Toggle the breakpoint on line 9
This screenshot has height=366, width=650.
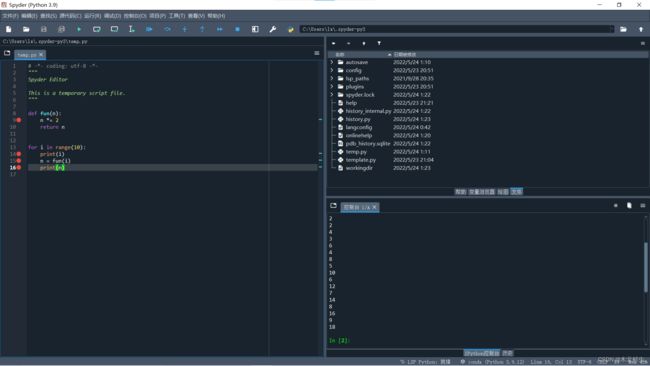(19, 120)
